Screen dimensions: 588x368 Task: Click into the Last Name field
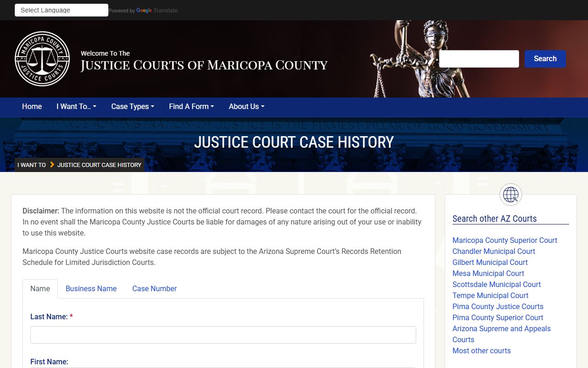tap(223, 335)
